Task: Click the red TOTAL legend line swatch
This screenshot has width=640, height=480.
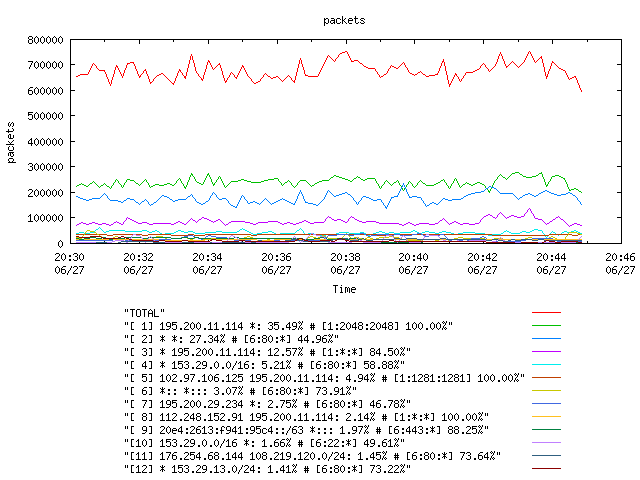Action: [547, 313]
